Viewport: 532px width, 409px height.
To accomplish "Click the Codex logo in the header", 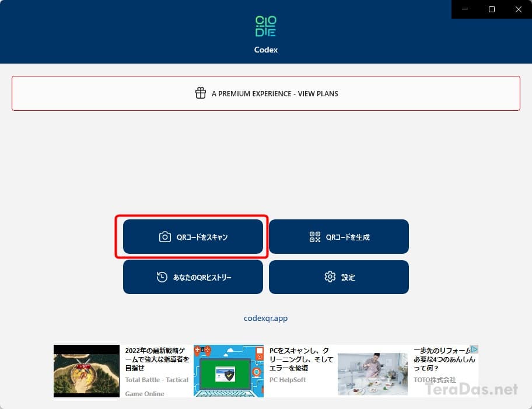I will click(x=266, y=27).
